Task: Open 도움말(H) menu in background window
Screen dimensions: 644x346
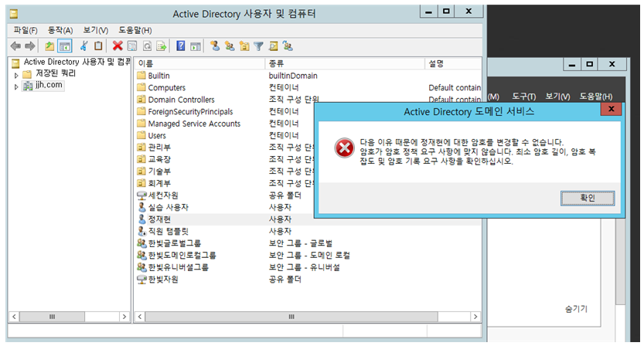Action: pos(595,97)
